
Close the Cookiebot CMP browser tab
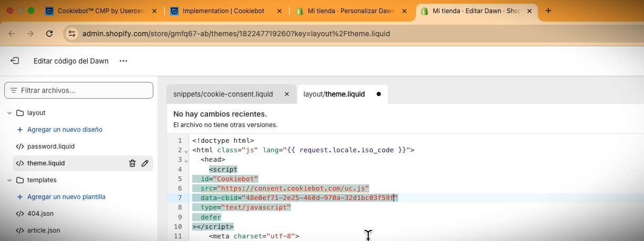click(x=155, y=11)
